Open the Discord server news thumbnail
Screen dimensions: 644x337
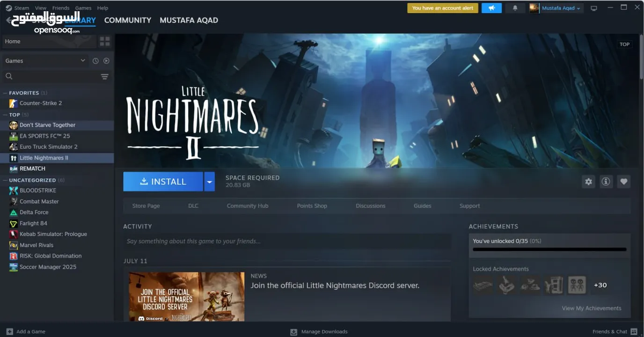187,297
